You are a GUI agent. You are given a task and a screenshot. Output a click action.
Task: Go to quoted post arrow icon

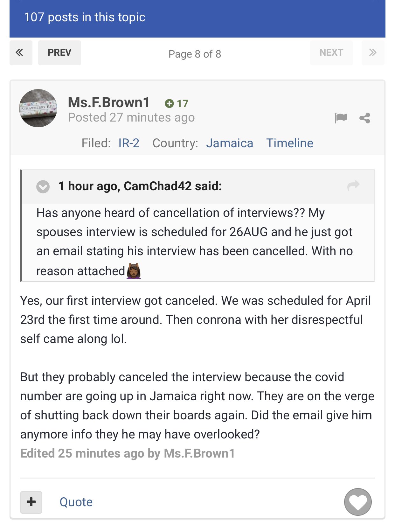(353, 185)
